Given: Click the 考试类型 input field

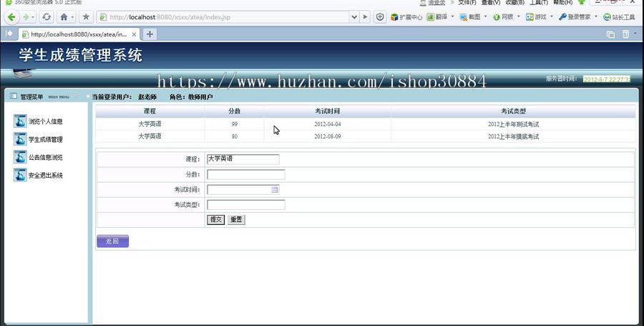Looking at the screenshot, I should pyautogui.click(x=246, y=205).
